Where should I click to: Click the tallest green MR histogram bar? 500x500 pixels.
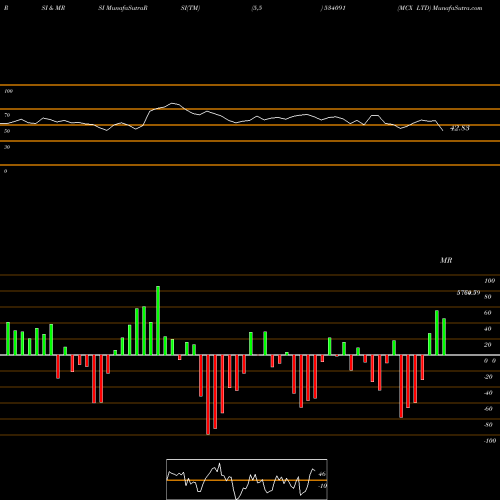[158, 320]
